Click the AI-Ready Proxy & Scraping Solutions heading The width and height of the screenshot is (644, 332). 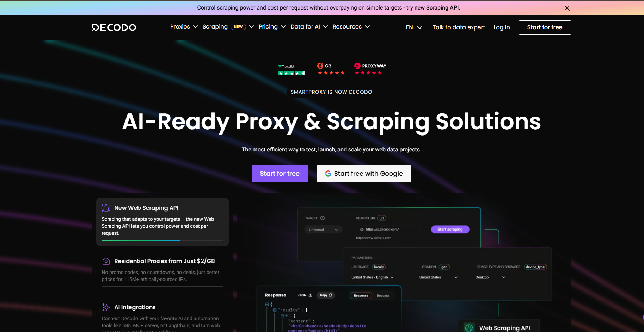coord(331,122)
